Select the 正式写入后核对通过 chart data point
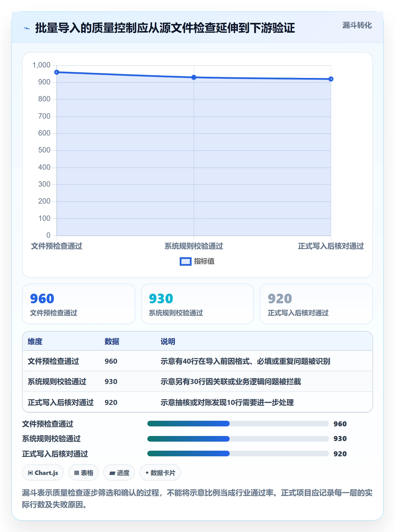Viewport: 395px width, 532px height. (x=331, y=79)
